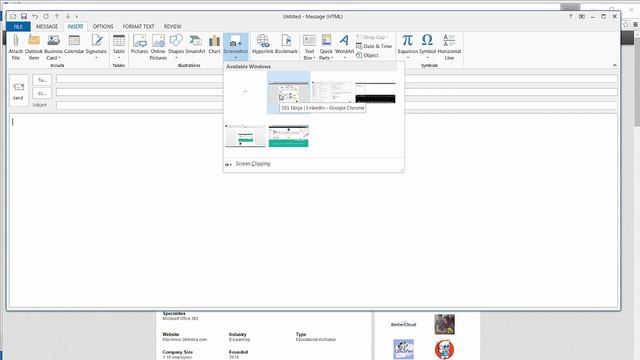The image size is (640, 360).
Task: Select the thumbnail with black bar
Action: tap(375, 92)
